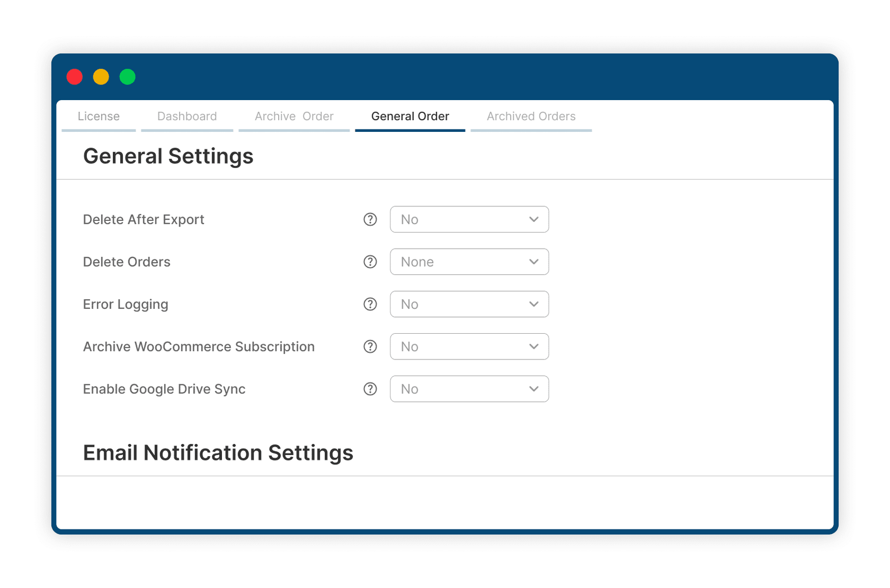Click help icon beside Delete After Export
The height and width of the screenshot is (588, 890).
pos(370,219)
